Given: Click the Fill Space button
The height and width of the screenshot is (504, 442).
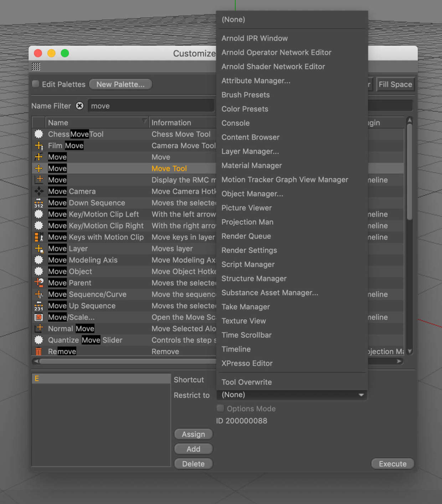Looking at the screenshot, I should coord(395,85).
